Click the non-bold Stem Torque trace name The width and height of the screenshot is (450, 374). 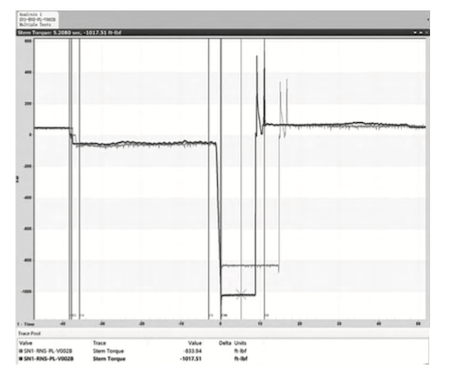coord(108,351)
